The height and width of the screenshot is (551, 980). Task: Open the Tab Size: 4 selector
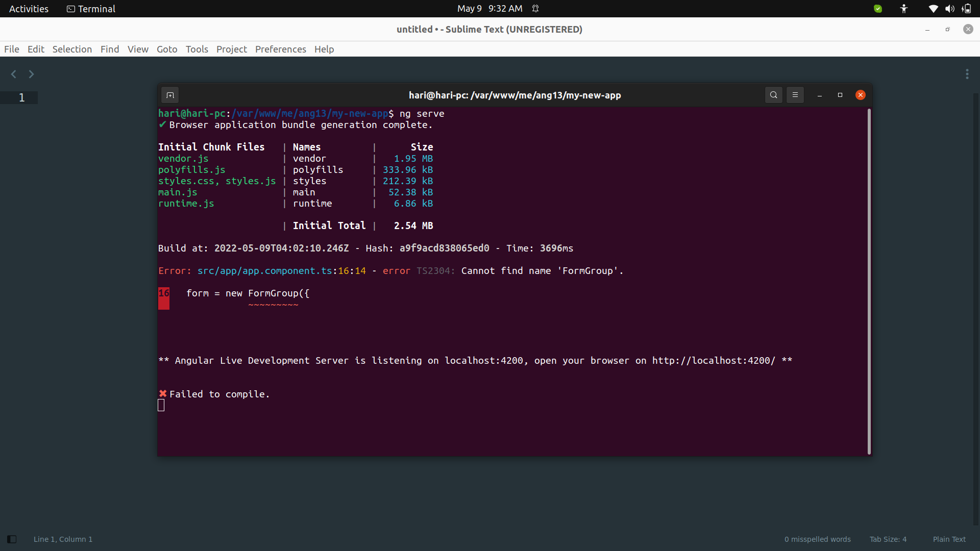pos(888,539)
